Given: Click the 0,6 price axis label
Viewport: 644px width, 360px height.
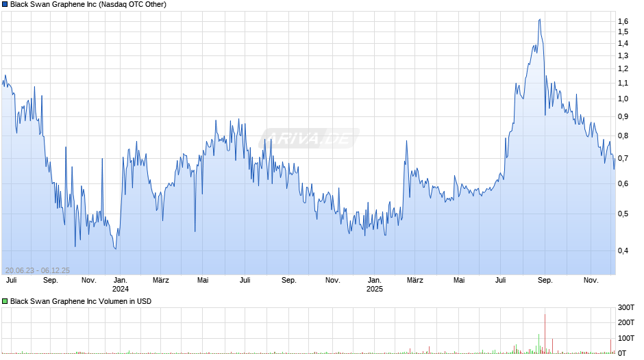Looking at the screenshot, I should point(623,184).
